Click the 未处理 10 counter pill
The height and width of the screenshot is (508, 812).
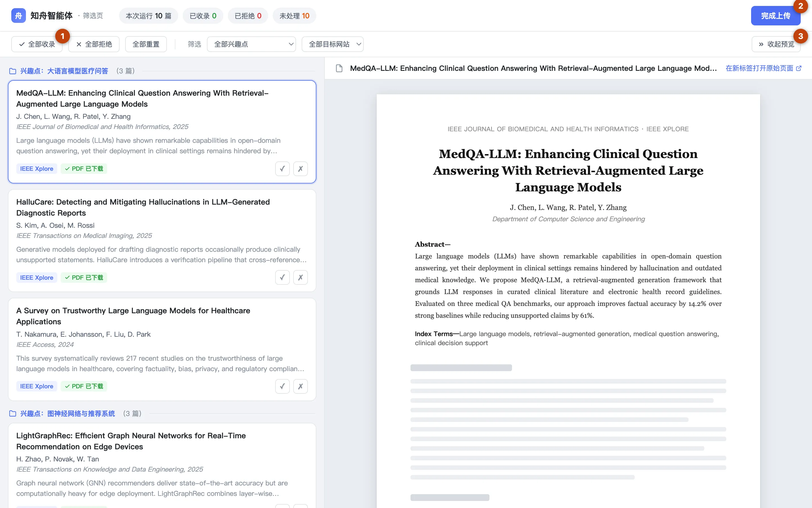pos(294,16)
